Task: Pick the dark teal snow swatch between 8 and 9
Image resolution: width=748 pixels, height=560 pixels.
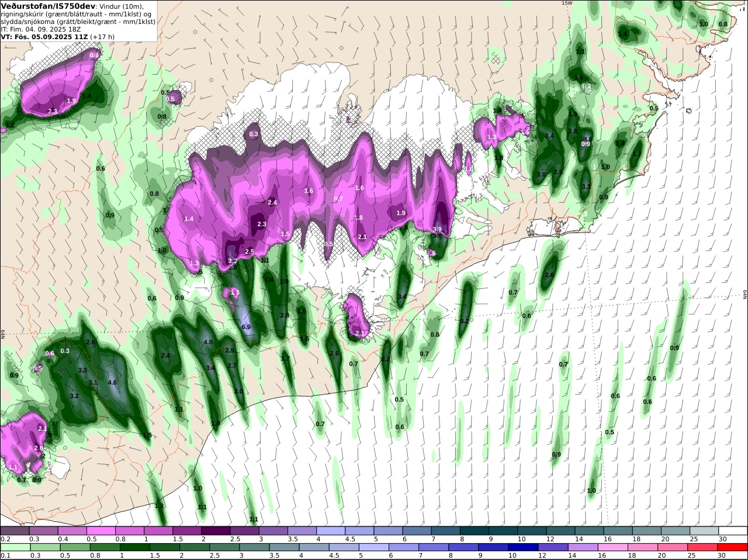Action: 475,531
